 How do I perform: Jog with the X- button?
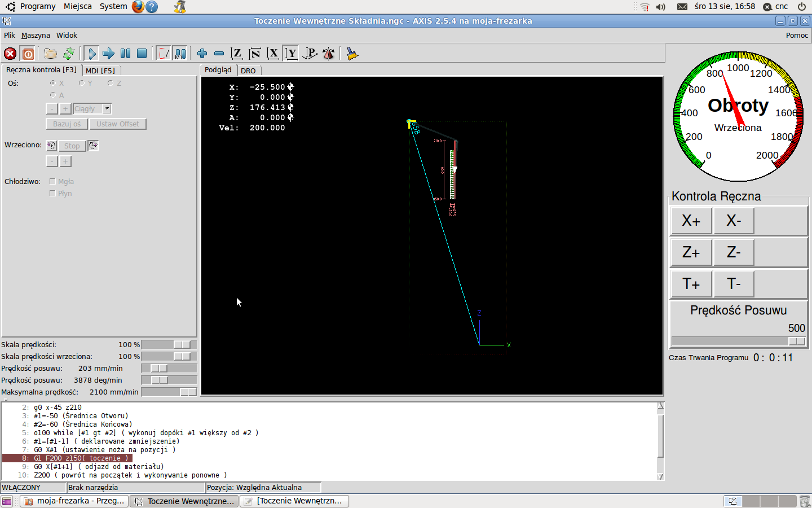[x=734, y=221]
